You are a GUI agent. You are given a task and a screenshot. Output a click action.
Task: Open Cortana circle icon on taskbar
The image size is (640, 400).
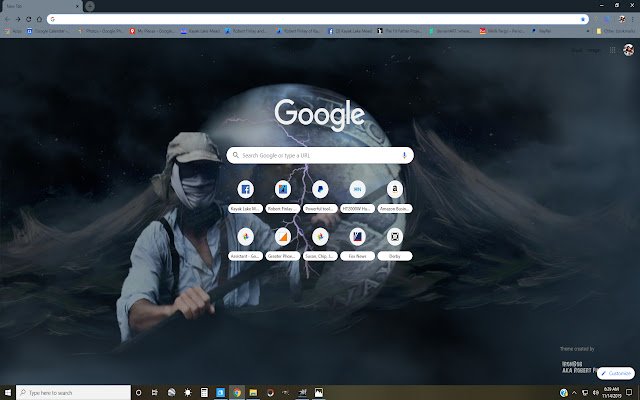click(x=138, y=393)
